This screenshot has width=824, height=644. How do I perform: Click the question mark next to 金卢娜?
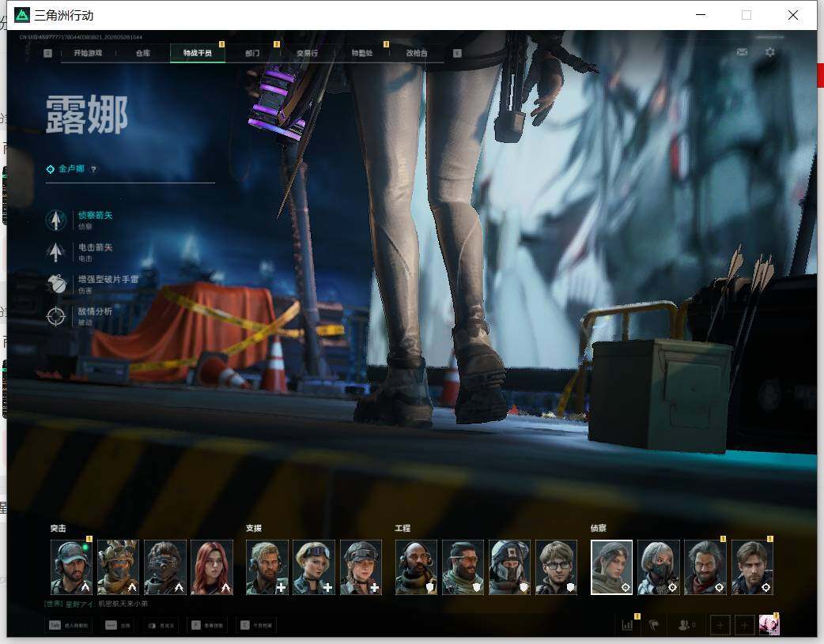[x=93, y=169]
